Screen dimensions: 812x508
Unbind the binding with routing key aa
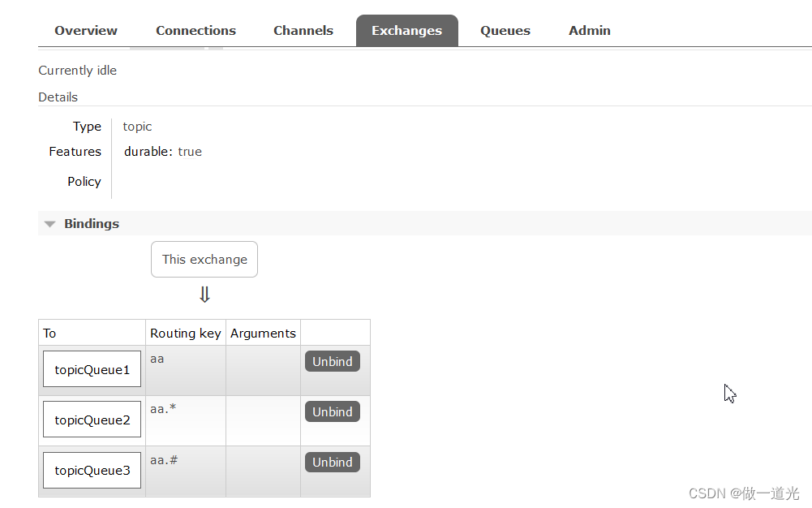(x=332, y=361)
